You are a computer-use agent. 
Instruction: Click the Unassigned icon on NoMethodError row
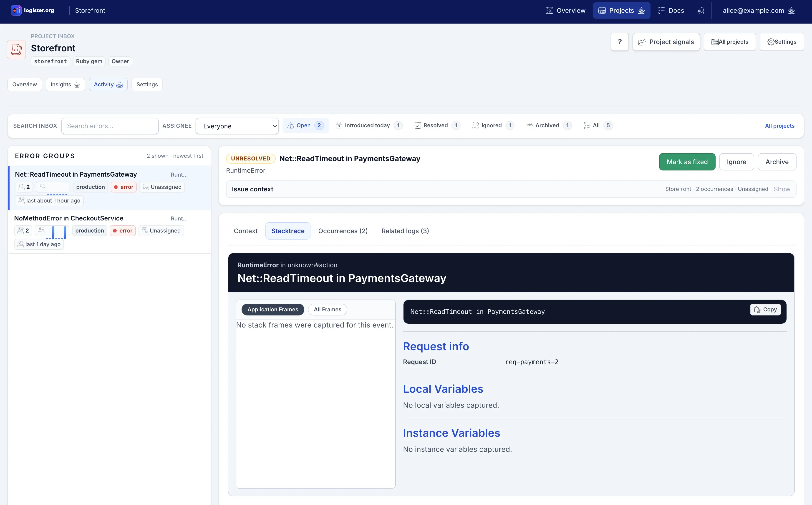pos(145,230)
